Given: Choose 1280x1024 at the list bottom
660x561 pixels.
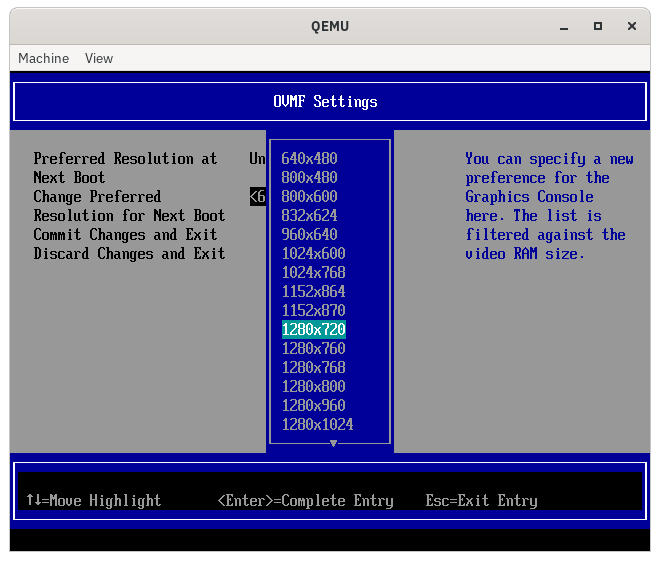Looking at the screenshot, I should point(317,424).
